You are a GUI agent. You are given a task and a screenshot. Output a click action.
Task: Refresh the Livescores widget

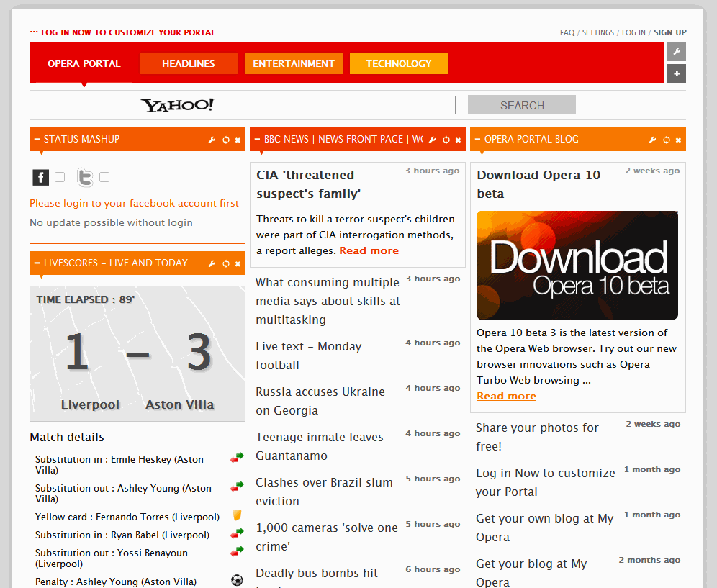tap(225, 263)
